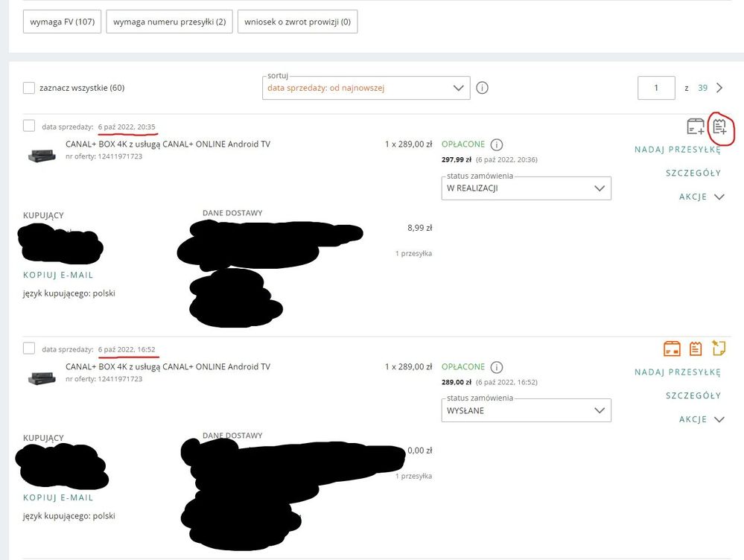Select checkbox for the 16:52 order
This screenshot has height=560, width=744.
(x=29, y=349)
